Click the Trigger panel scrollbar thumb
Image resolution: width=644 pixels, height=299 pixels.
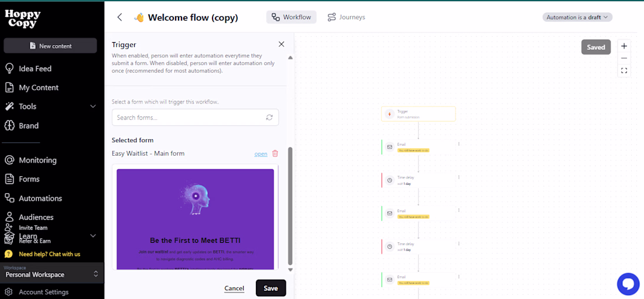point(290,205)
